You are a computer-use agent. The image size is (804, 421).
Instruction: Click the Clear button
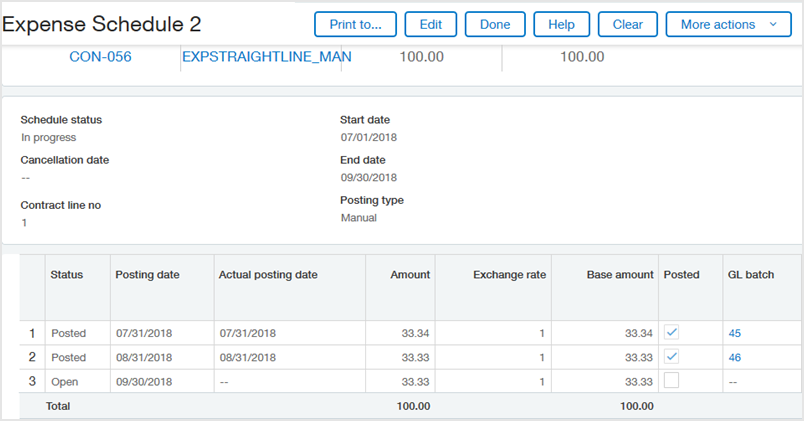tap(627, 24)
